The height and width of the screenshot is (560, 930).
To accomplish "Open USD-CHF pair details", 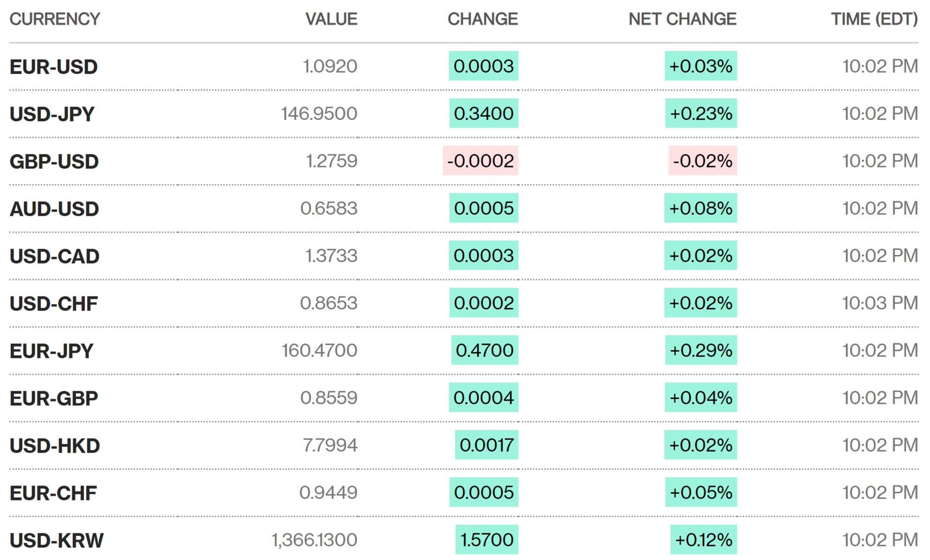I will [53, 303].
